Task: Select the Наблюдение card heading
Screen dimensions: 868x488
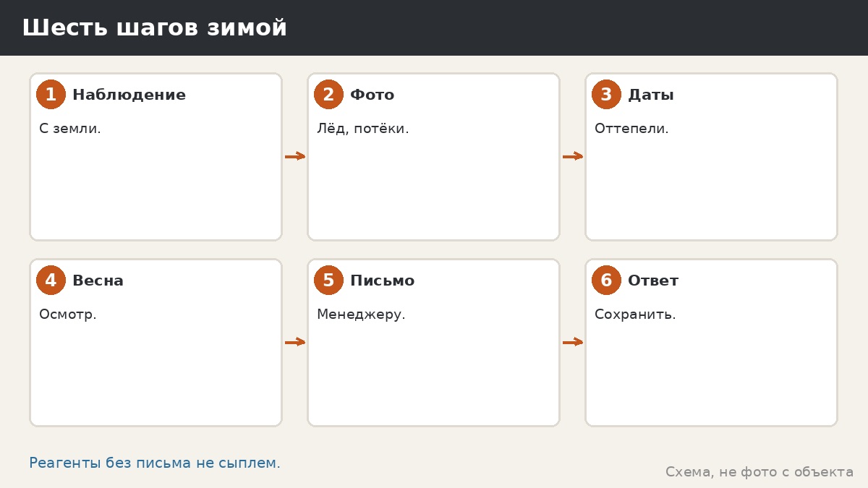Action: tap(129, 95)
